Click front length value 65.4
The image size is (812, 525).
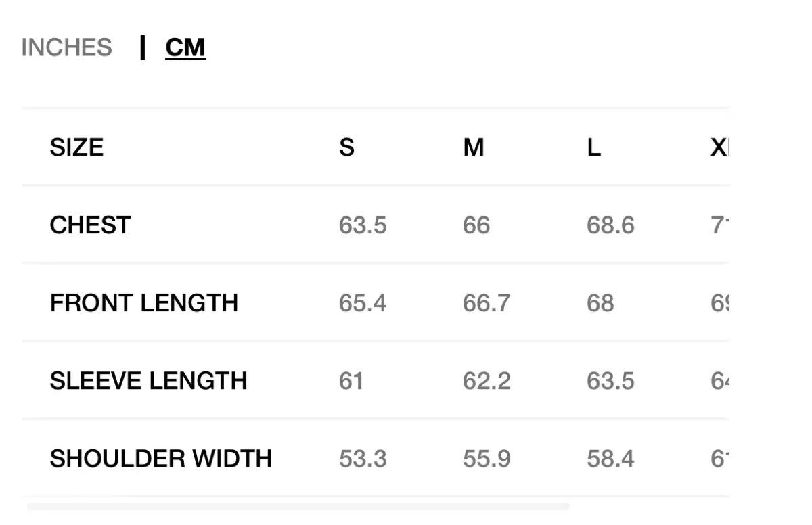[x=363, y=302]
